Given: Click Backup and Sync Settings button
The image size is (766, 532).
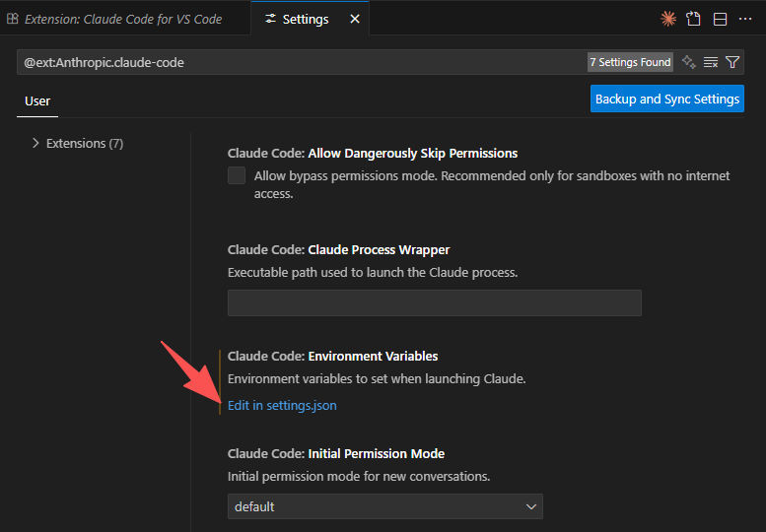Looking at the screenshot, I should coord(666,99).
